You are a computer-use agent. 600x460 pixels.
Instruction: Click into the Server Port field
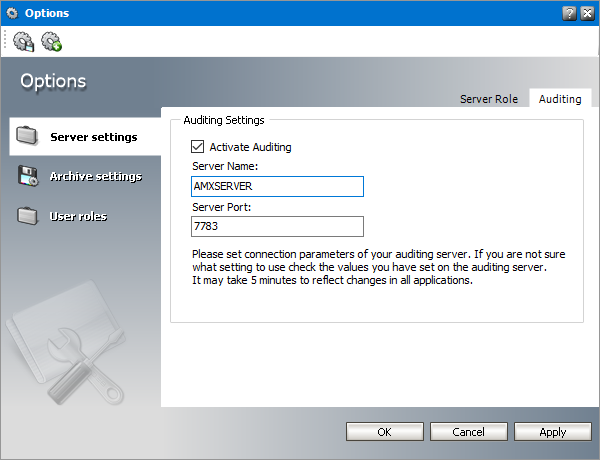pyautogui.click(x=276, y=226)
